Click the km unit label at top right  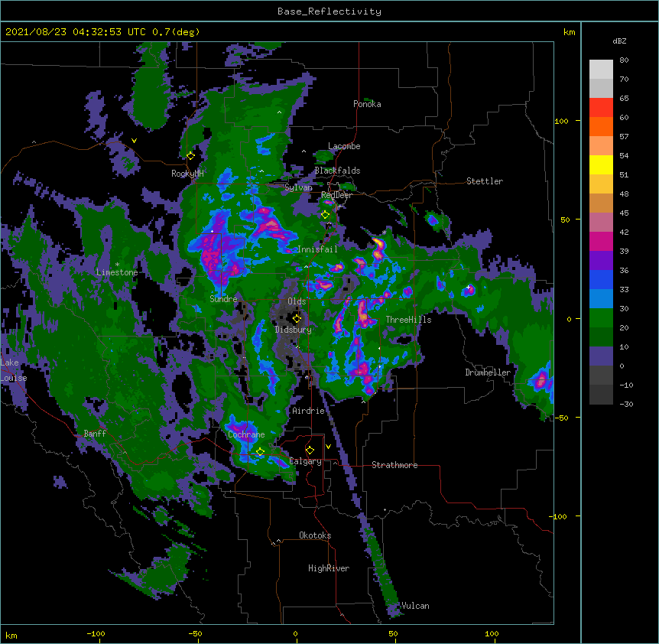tap(570, 32)
